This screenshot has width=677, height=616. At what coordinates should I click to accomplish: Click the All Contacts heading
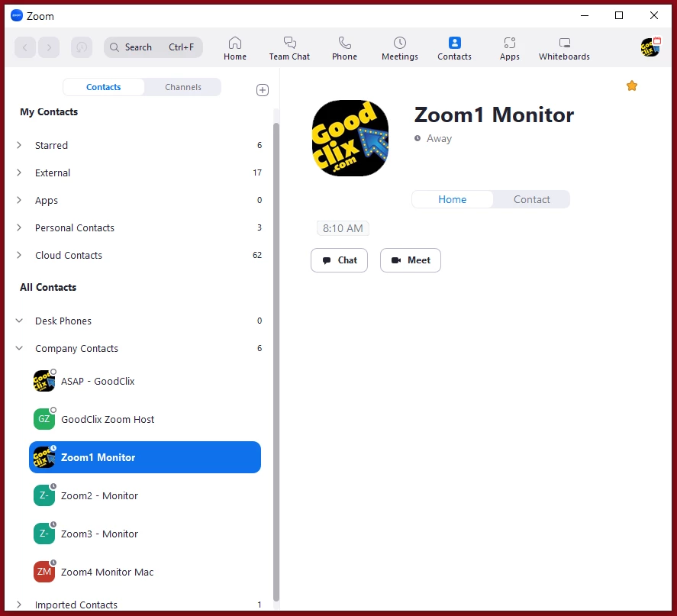tap(48, 287)
